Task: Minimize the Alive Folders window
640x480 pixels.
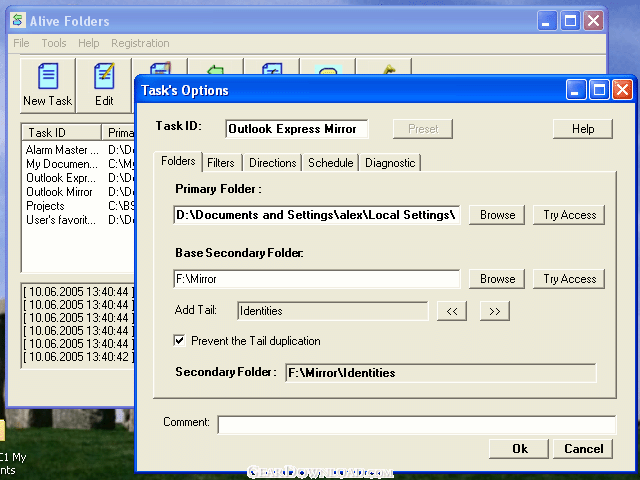Action: (x=547, y=20)
